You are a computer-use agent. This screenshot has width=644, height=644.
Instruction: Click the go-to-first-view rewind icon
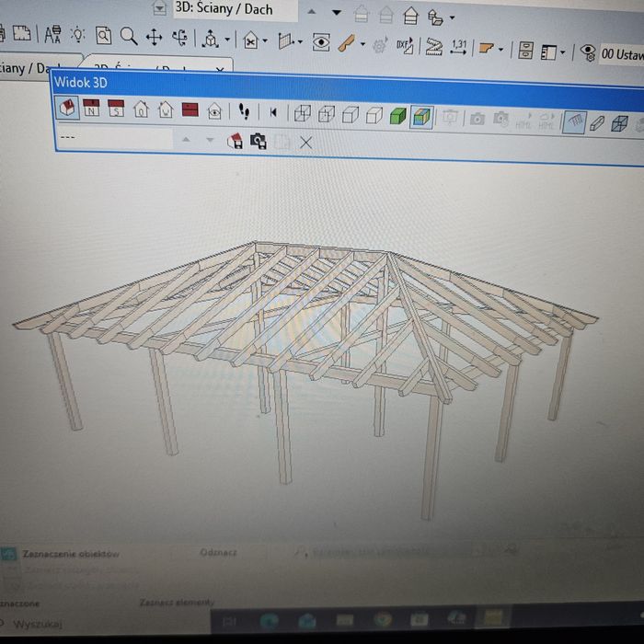273,112
